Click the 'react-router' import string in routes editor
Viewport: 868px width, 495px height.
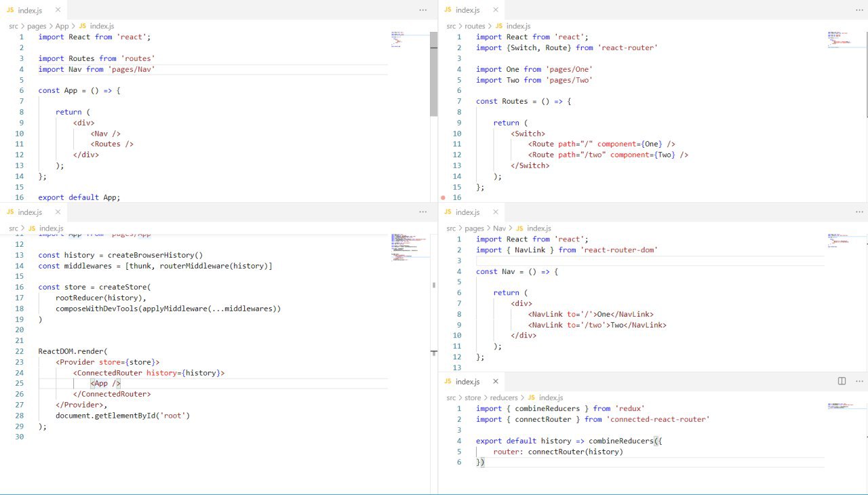[627, 47]
